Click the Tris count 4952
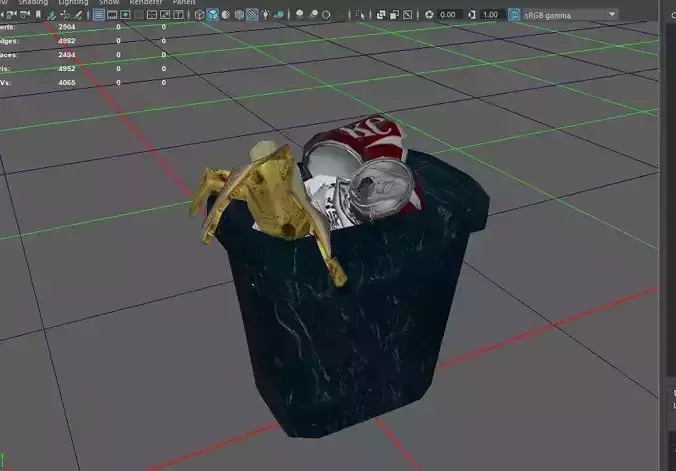This screenshot has width=676, height=471. [x=67, y=69]
